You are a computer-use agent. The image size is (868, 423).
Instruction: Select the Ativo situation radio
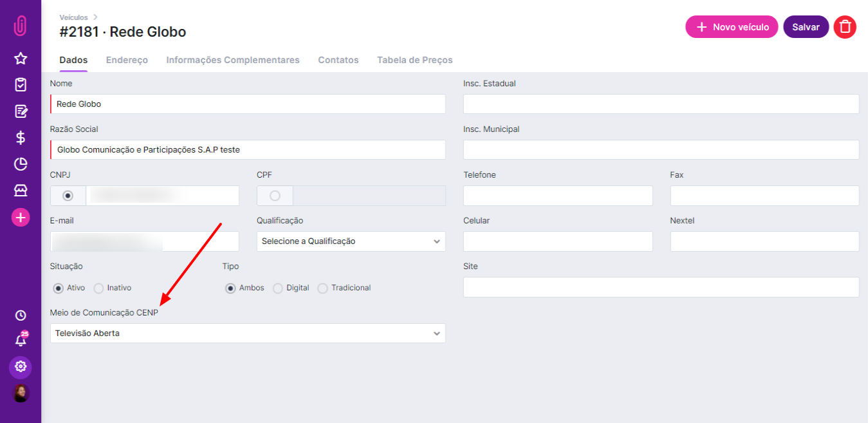pos(59,288)
